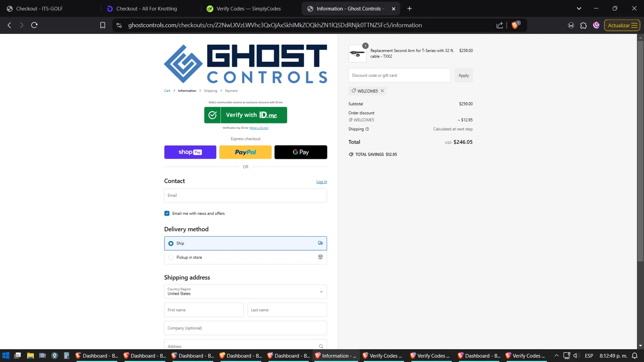Go back with the browser back arrow

pyautogui.click(x=9, y=25)
